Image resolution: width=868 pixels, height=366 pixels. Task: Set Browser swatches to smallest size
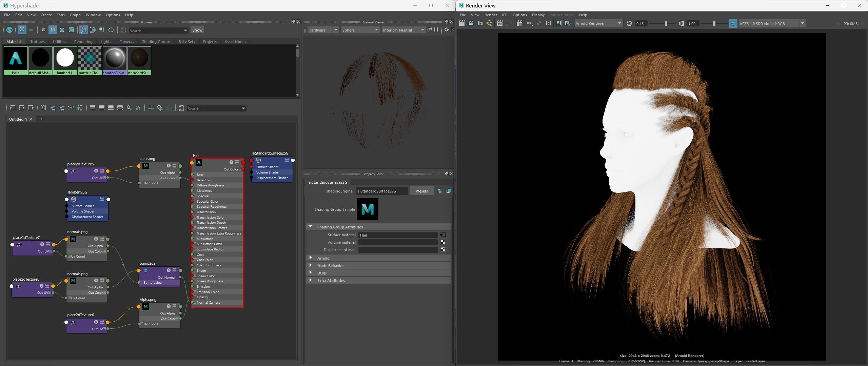pos(44,30)
